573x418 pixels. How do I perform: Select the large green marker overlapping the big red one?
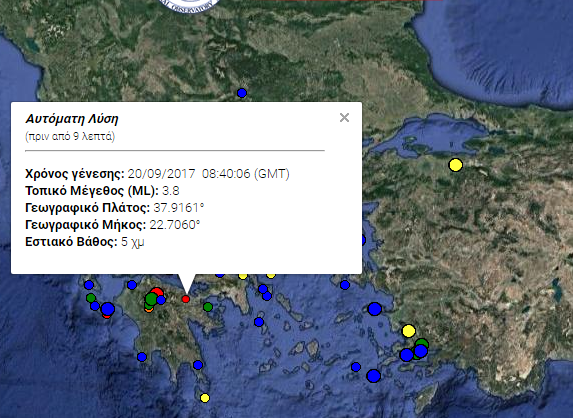tap(151, 299)
